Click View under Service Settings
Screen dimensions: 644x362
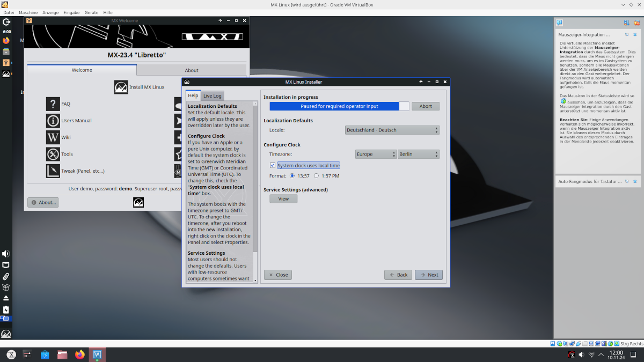283,199
